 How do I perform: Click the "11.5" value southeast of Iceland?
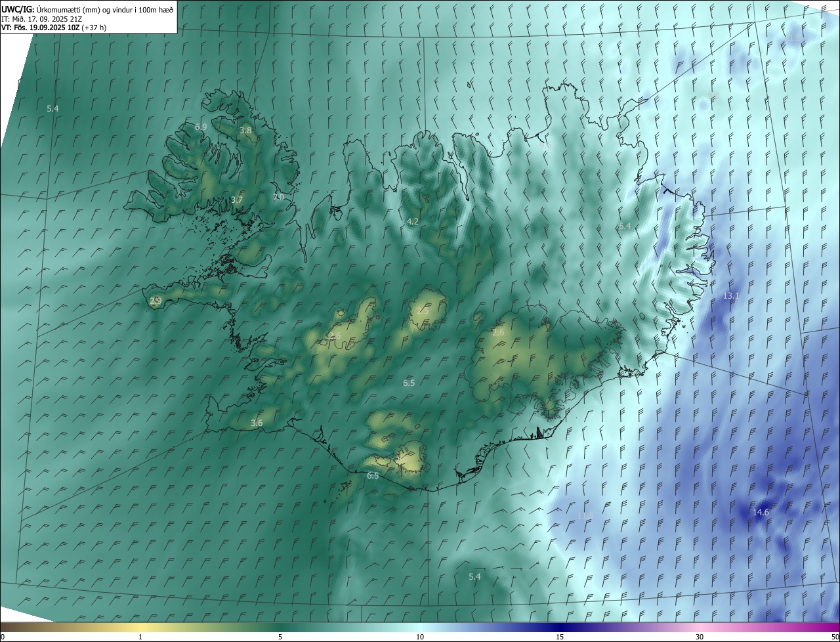point(585,516)
